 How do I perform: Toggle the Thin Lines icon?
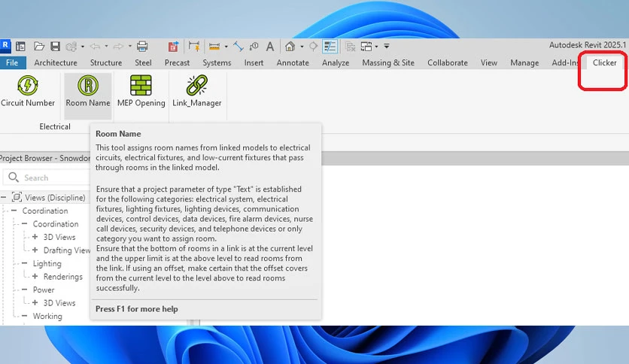pos(330,47)
